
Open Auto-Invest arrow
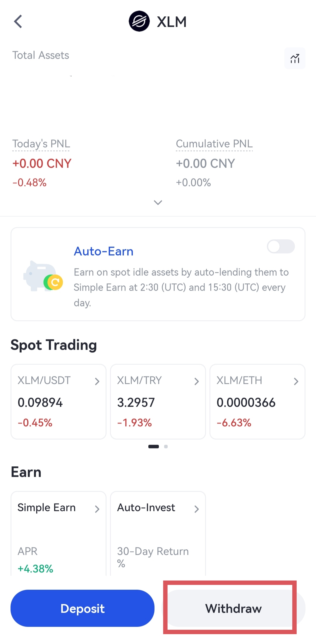[197, 509]
